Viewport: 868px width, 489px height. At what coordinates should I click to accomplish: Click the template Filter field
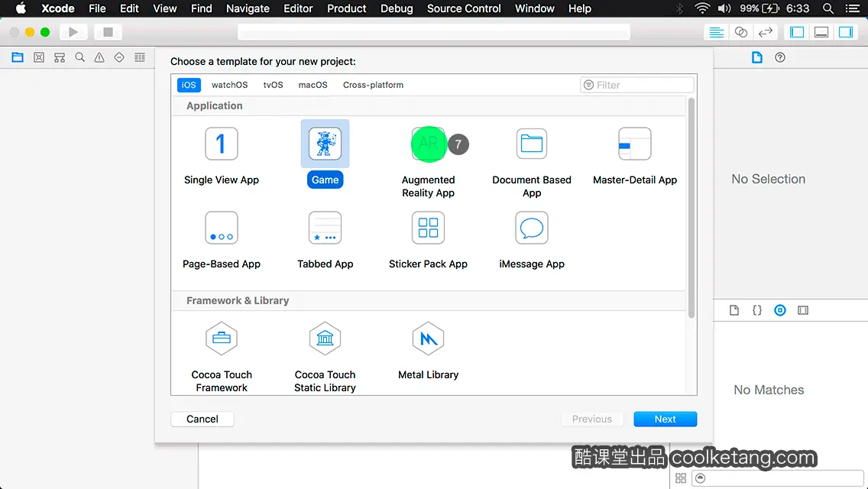(x=636, y=85)
